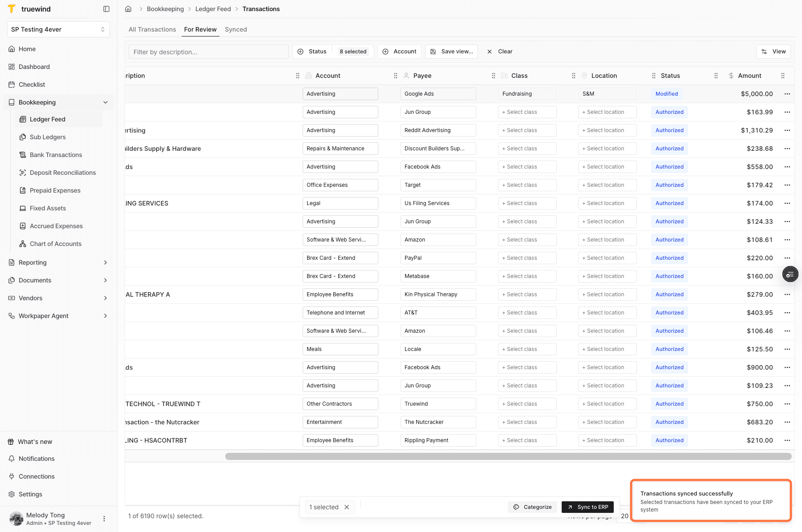Click the Location column header
Image resolution: width=802 pixels, height=532 pixels.
coord(604,76)
